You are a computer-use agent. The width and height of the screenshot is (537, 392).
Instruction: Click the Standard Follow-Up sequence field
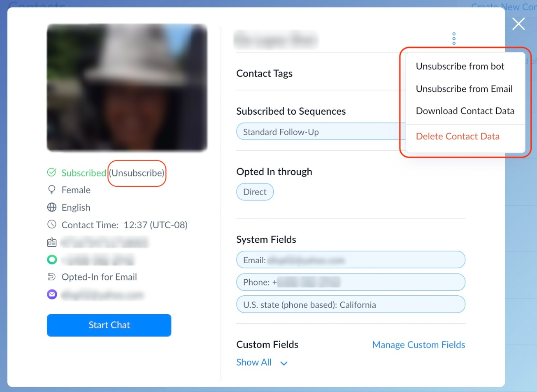[x=317, y=132]
